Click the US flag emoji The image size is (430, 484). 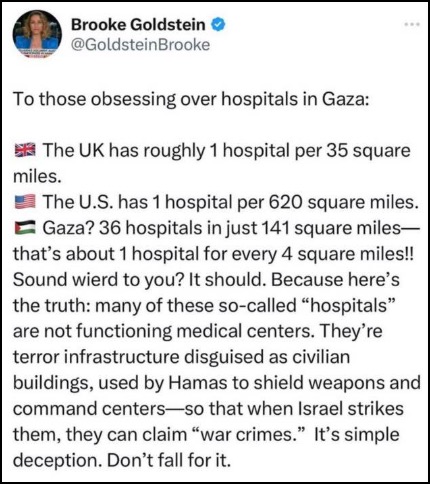[25, 202]
